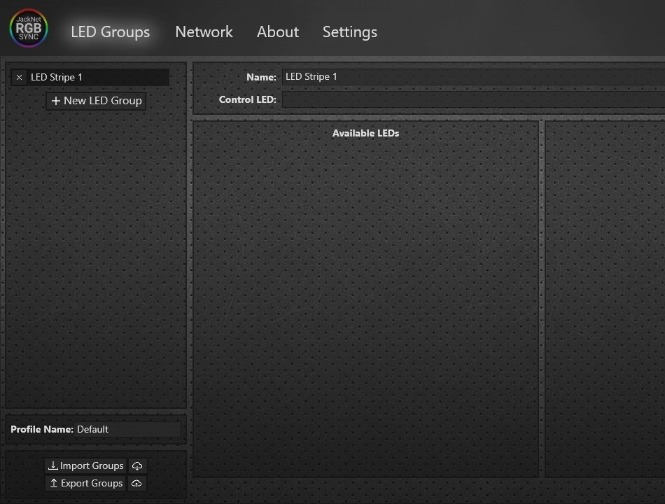
Task: Click the Available LEDs header
Action: (x=365, y=133)
